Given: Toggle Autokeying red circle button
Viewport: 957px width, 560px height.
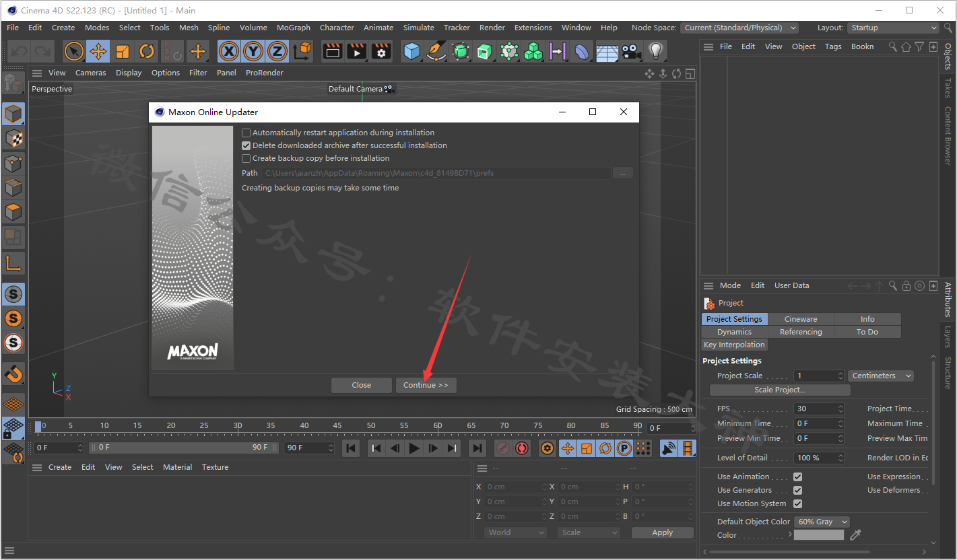Looking at the screenshot, I should click(x=522, y=448).
